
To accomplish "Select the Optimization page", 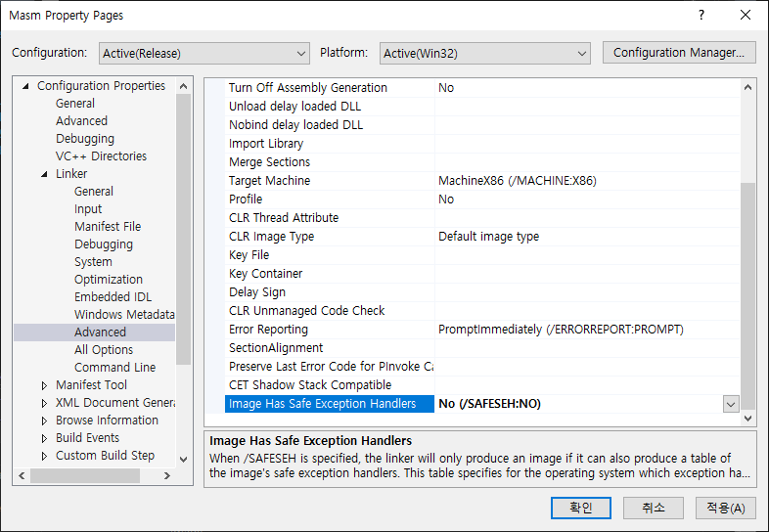I will click(x=109, y=280).
